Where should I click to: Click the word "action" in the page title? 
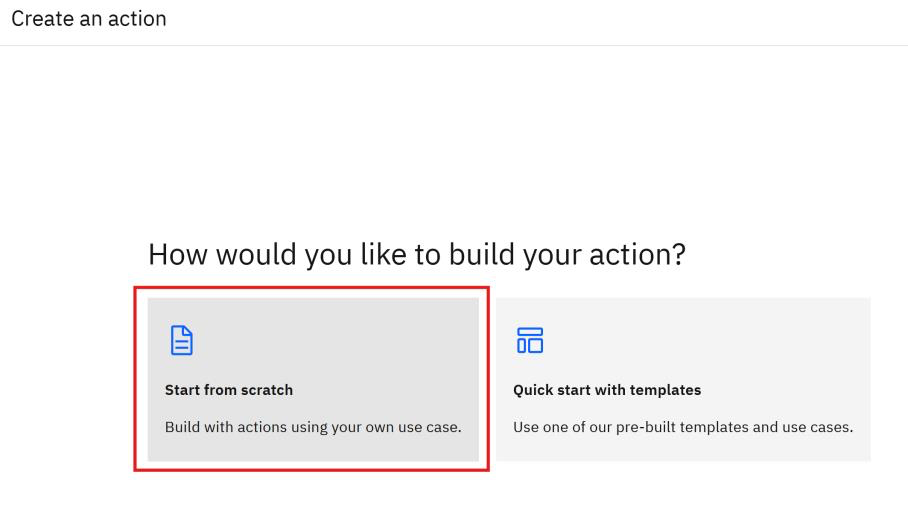(140, 19)
